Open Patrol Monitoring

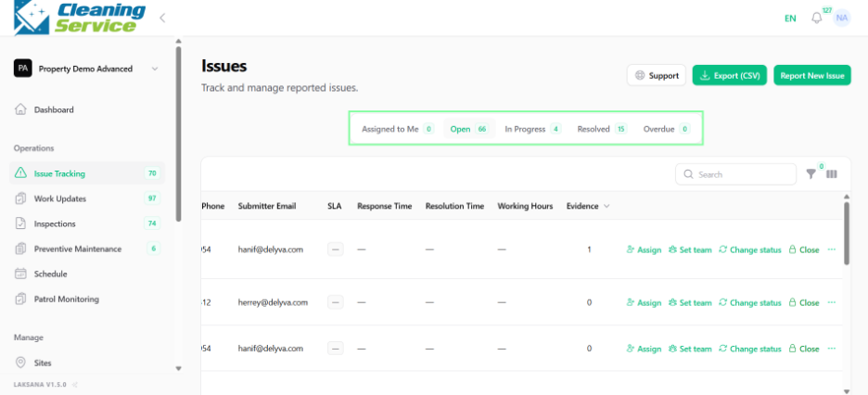point(67,299)
